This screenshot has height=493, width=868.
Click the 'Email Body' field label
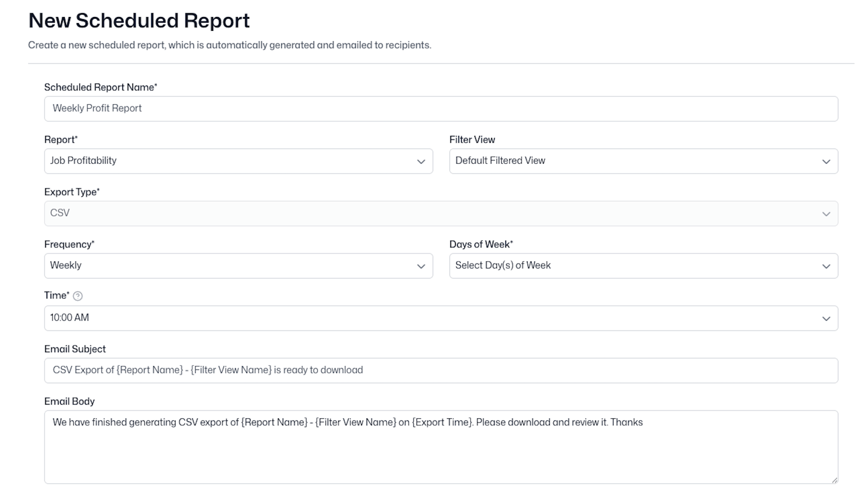click(x=69, y=401)
